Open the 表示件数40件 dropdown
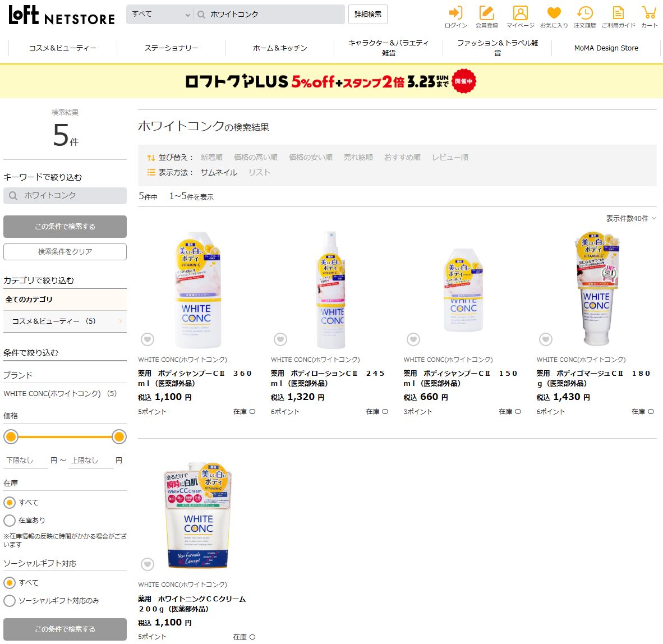Screen dimensions: 663x644 tap(631, 219)
